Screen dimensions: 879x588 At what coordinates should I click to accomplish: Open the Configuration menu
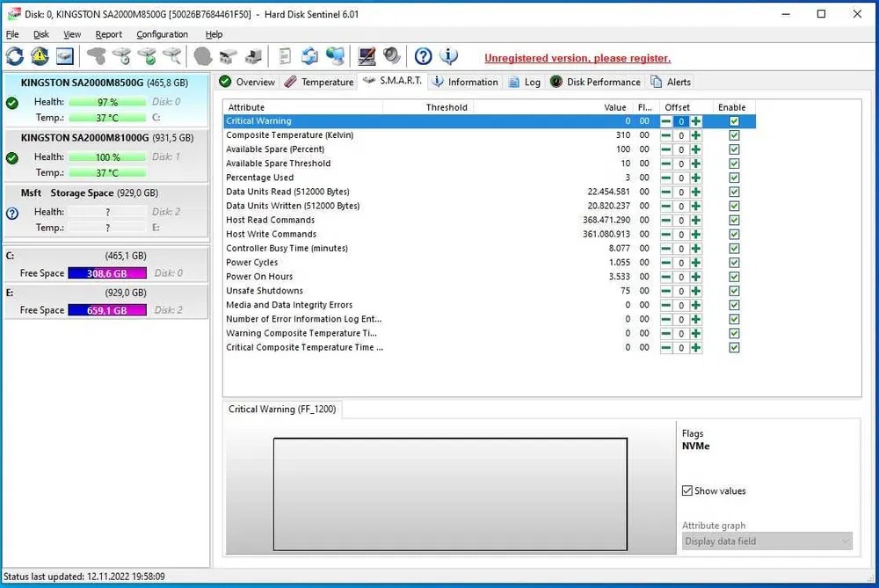[x=162, y=34]
